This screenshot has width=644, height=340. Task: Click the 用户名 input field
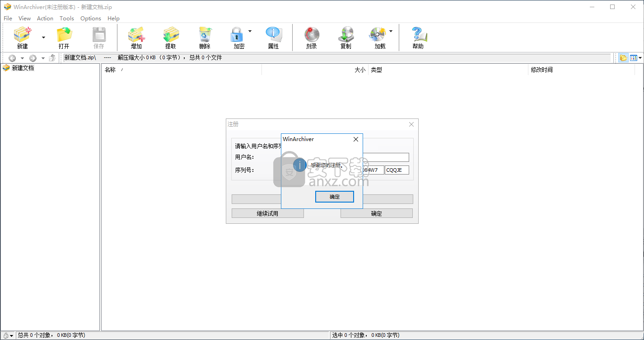coord(386,157)
